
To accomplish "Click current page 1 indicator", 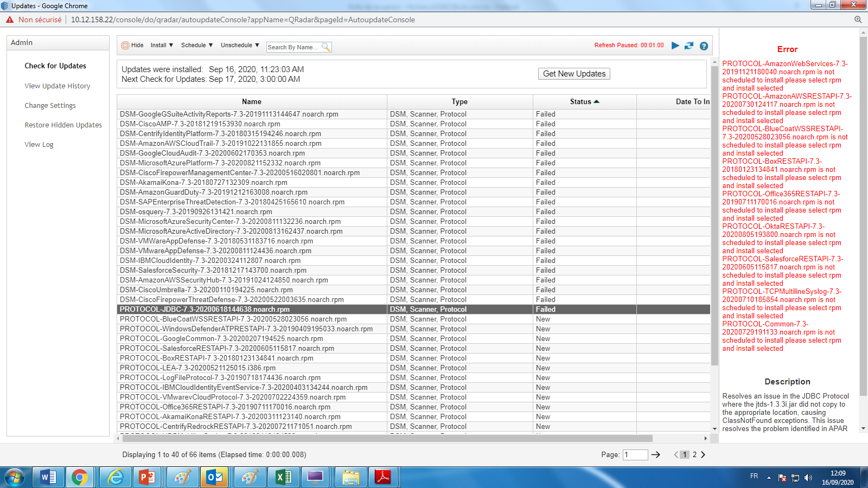I will point(685,455).
